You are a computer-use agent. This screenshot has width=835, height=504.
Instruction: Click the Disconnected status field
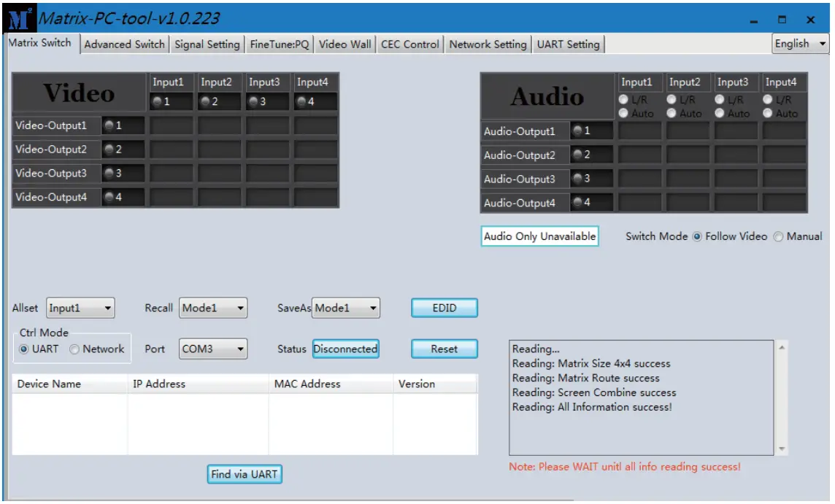click(345, 349)
